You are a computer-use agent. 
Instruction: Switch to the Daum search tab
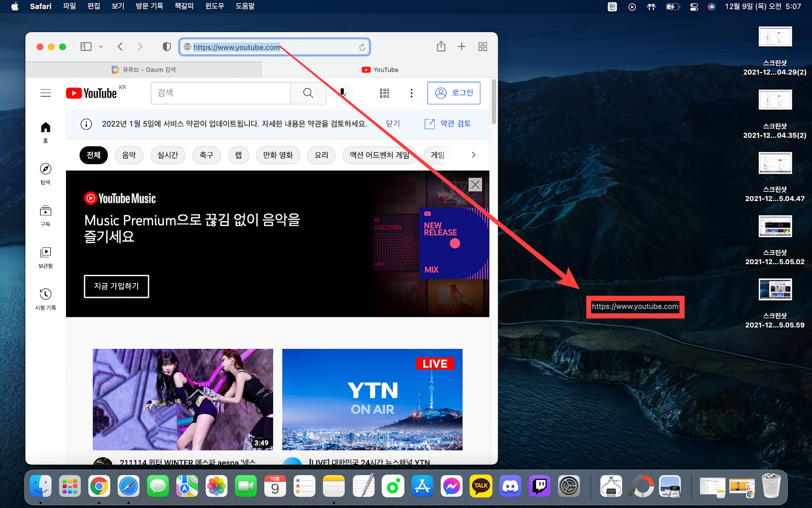144,70
